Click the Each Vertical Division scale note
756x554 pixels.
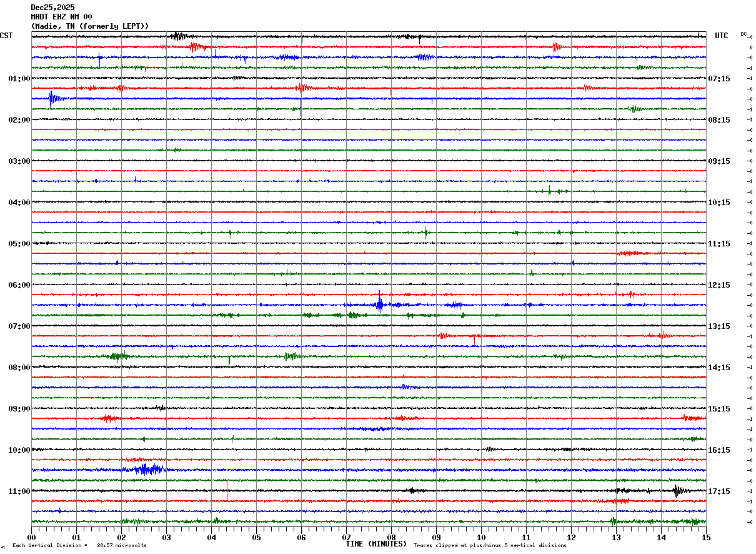(79, 545)
